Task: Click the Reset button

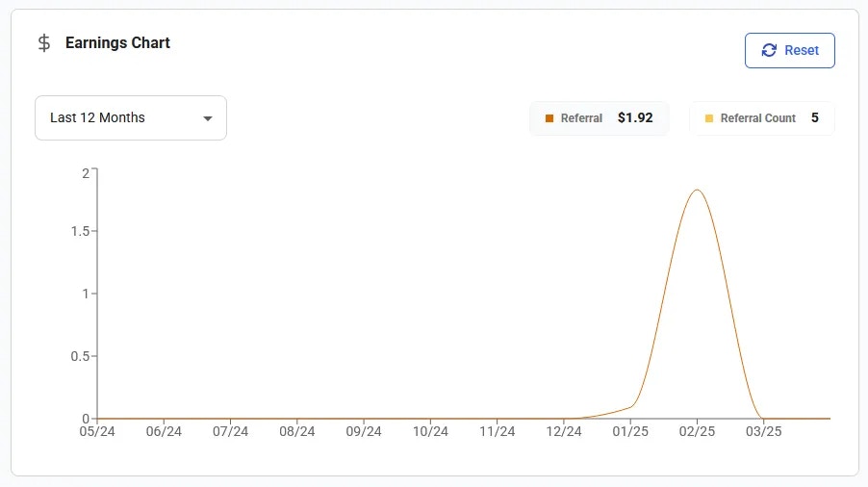Action: 789,50
